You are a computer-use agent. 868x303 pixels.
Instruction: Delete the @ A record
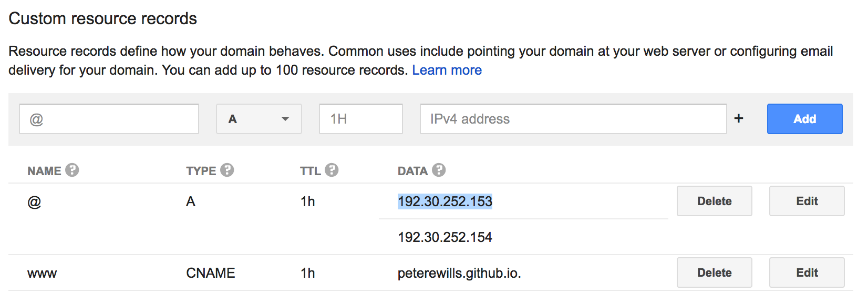pyautogui.click(x=714, y=201)
